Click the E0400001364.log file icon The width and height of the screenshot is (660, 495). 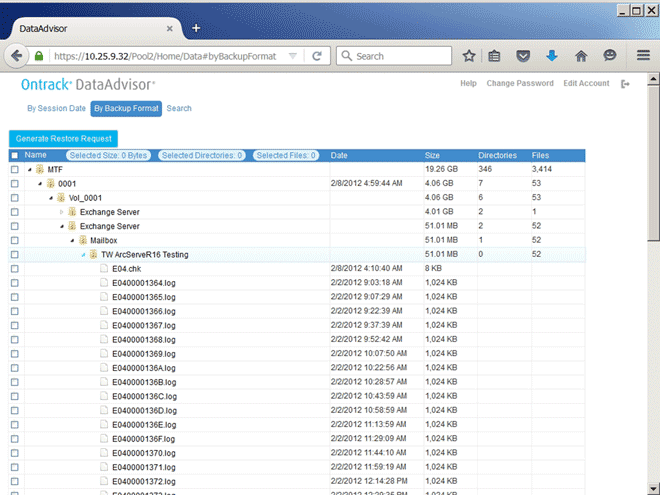click(104, 282)
